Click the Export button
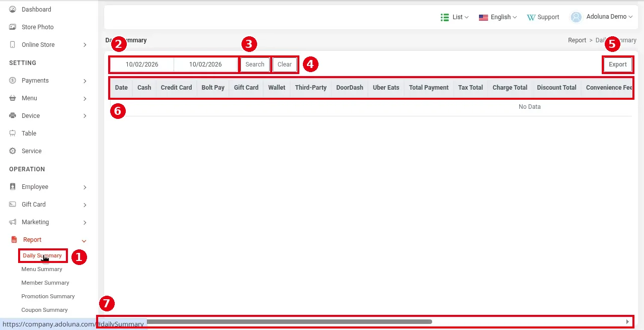The width and height of the screenshot is (644, 330). tap(618, 64)
